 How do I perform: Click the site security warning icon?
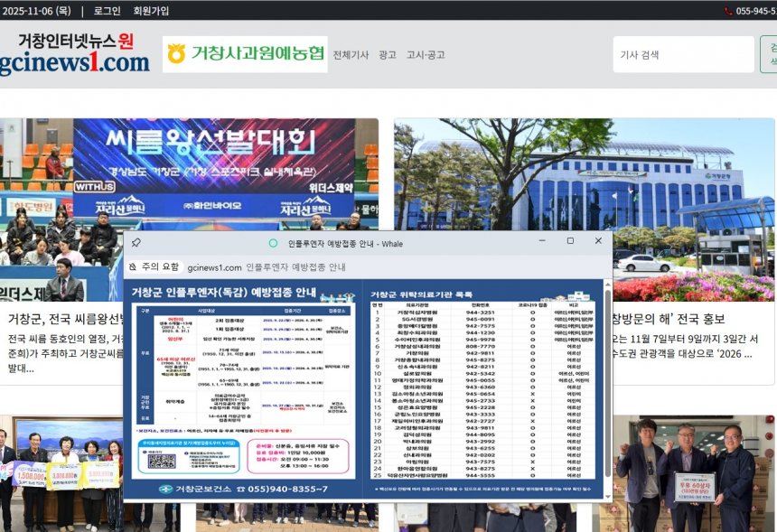pyautogui.click(x=133, y=267)
